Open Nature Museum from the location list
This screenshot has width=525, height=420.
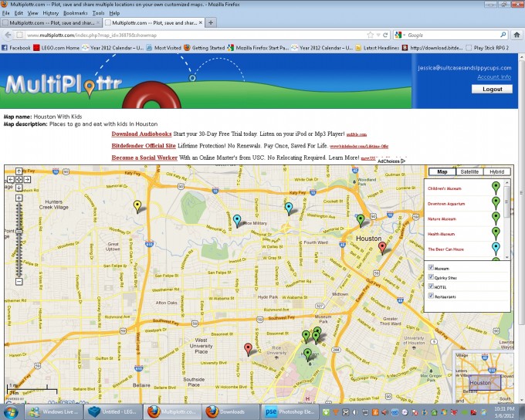442,219
